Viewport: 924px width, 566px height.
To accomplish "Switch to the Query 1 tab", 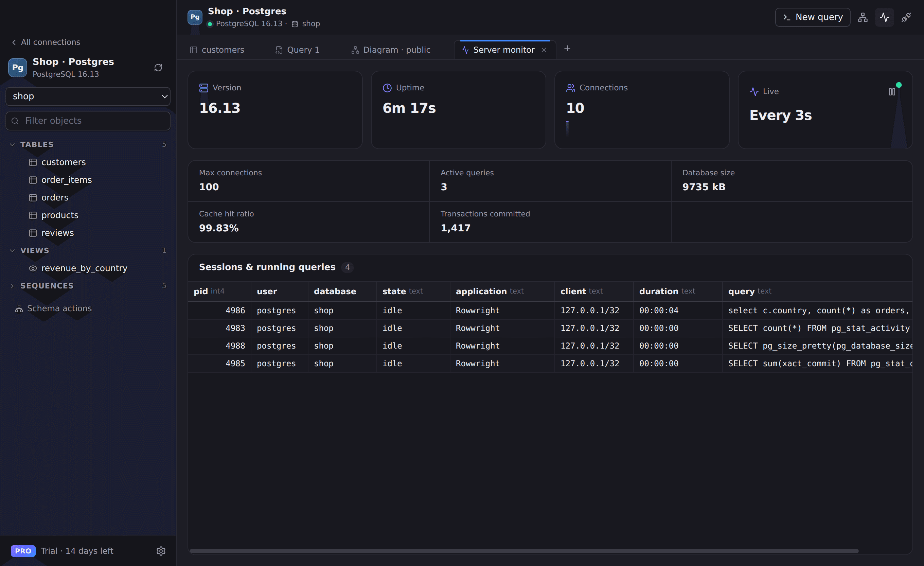I will (297, 50).
